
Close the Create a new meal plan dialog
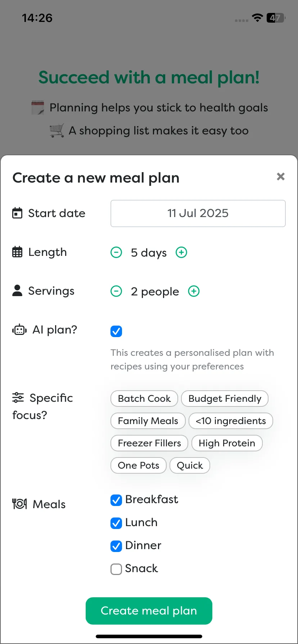(x=281, y=176)
